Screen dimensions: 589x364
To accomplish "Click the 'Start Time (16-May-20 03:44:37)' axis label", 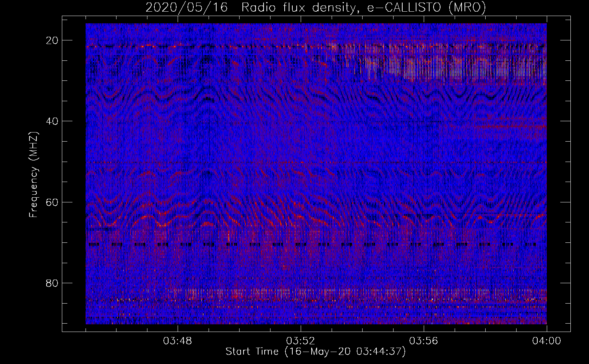I will coord(316,352).
